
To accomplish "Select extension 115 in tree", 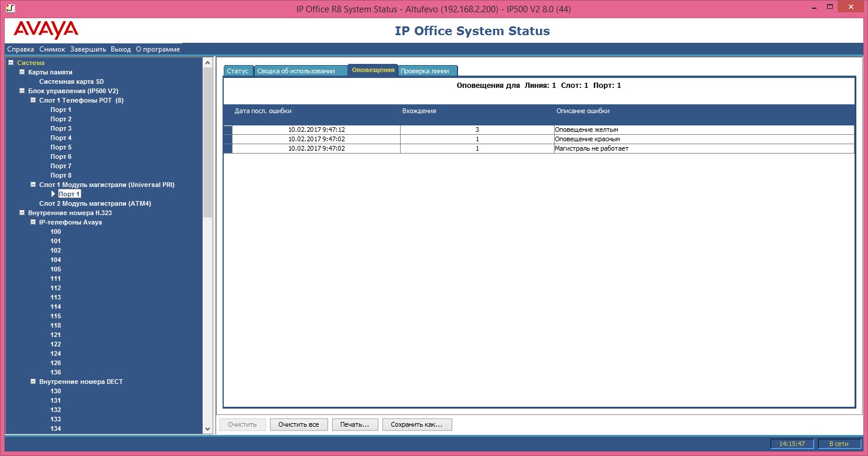I will point(56,316).
